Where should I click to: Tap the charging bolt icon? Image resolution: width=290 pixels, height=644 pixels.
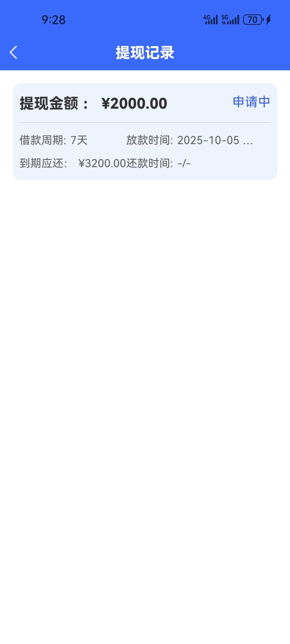click(x=268, y=20)
